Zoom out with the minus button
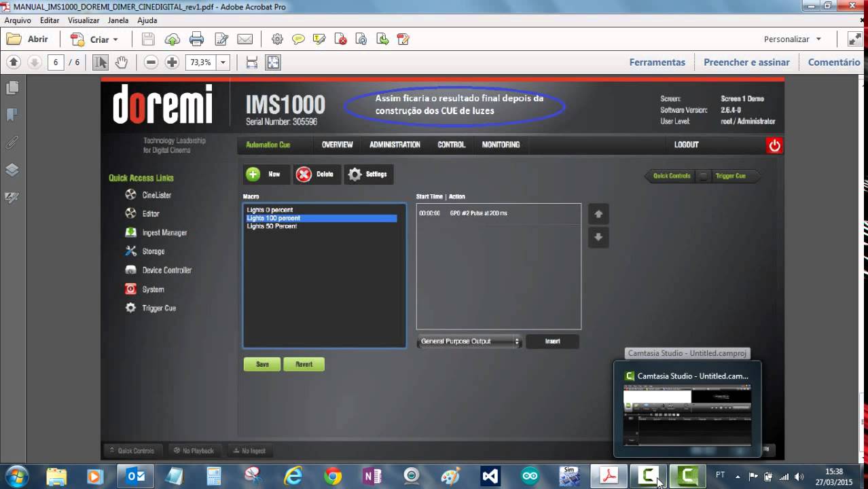 [x=151, y=62]
